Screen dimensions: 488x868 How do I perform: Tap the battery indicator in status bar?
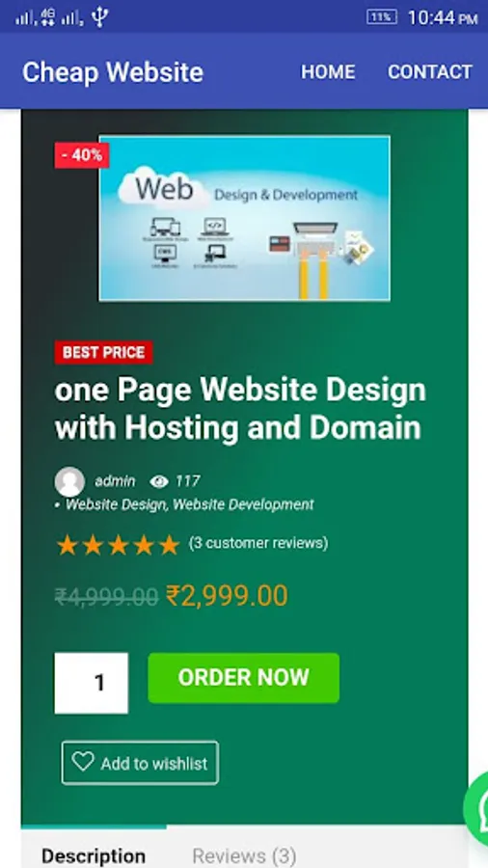pos(382,17)
